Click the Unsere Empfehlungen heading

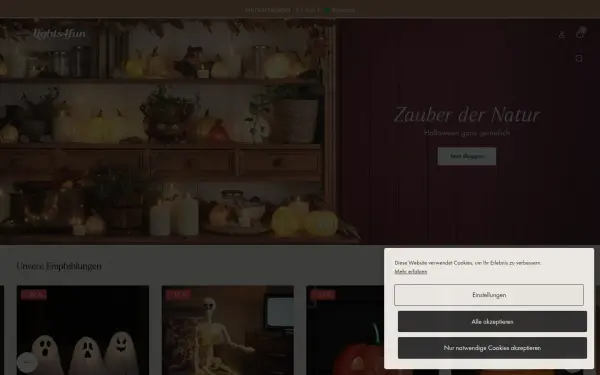[x=59, y=266]
